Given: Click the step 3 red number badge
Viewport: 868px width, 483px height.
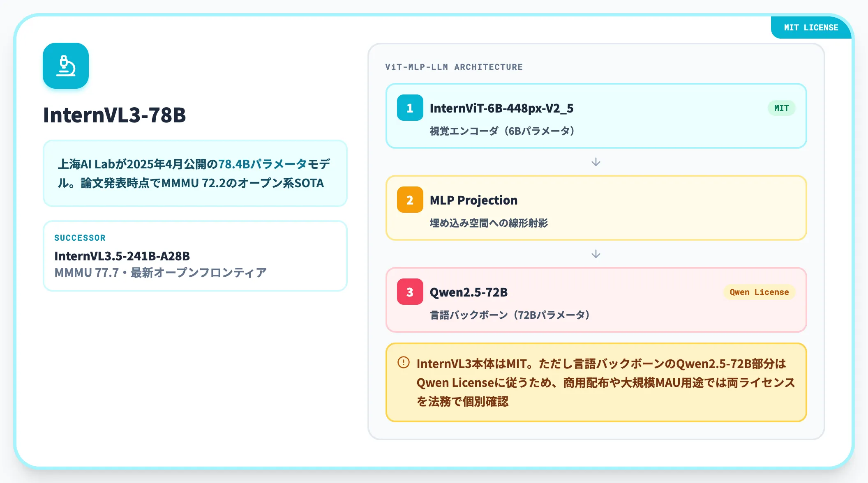Looking at the screenshot, I should (410, 292).
